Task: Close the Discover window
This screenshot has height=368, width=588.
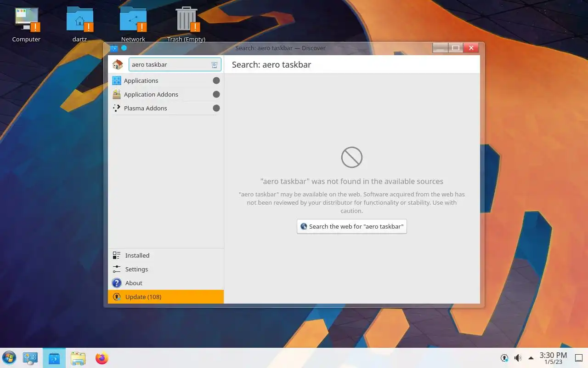Action: (x=471, y=48)
